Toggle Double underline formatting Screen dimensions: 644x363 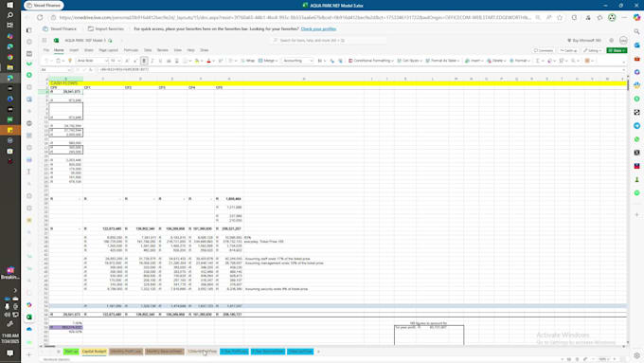point(176,61)
